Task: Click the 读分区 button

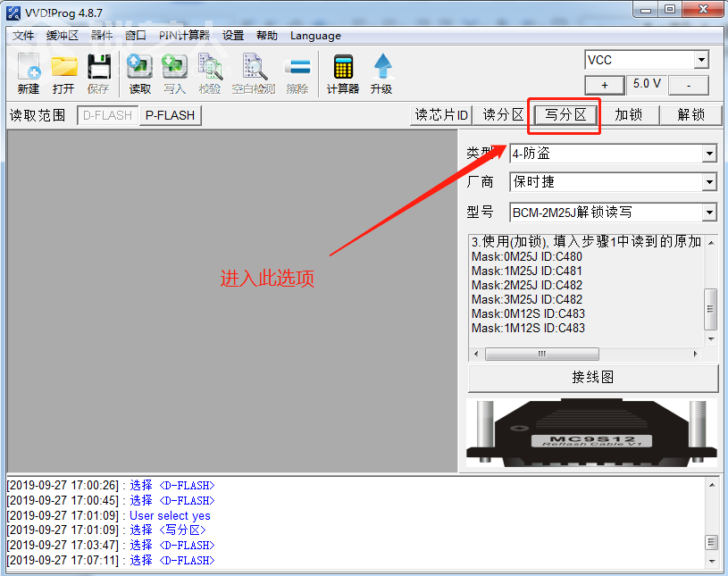Action: pyautogui.click(x=503, y=114)
